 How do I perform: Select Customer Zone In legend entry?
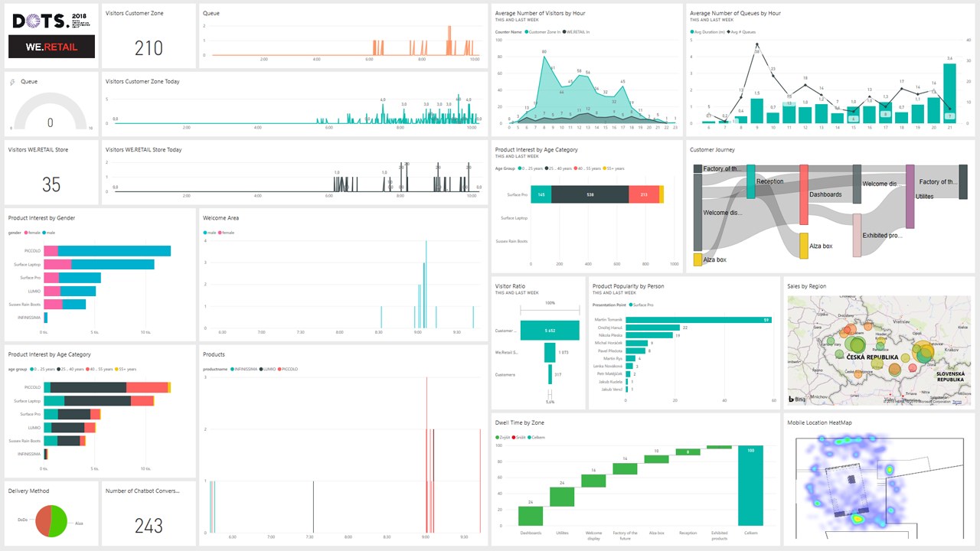tap(544, 32)
